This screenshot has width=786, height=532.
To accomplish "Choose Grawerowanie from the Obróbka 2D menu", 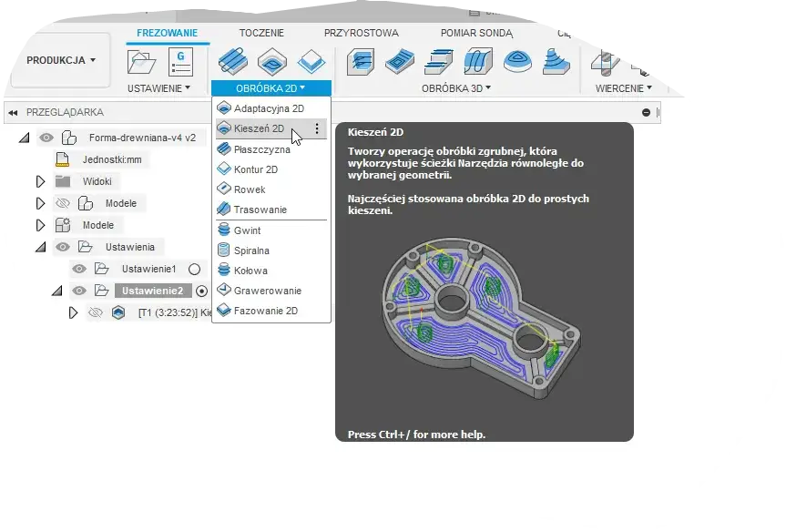I will (261, 291).
